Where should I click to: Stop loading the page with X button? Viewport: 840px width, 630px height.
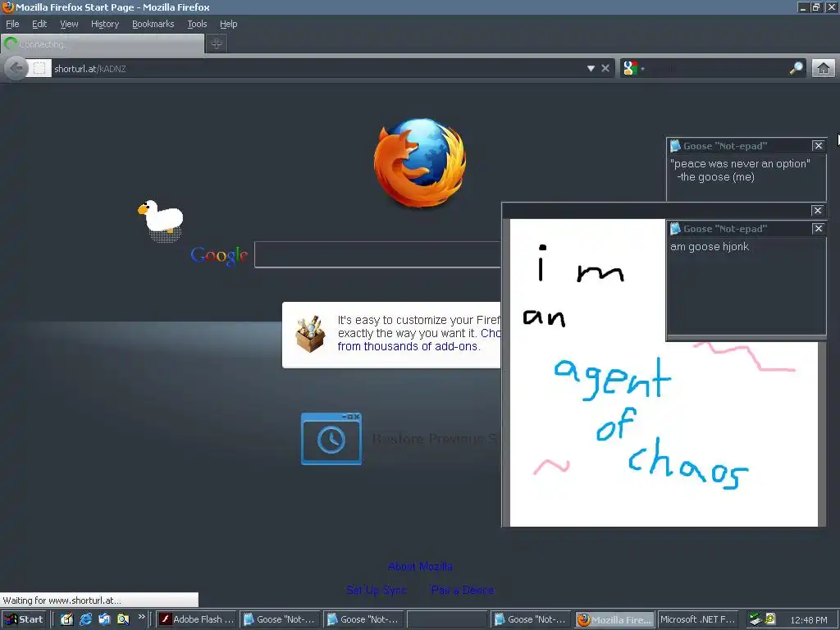pyautogui.click(x=605, y=69)
